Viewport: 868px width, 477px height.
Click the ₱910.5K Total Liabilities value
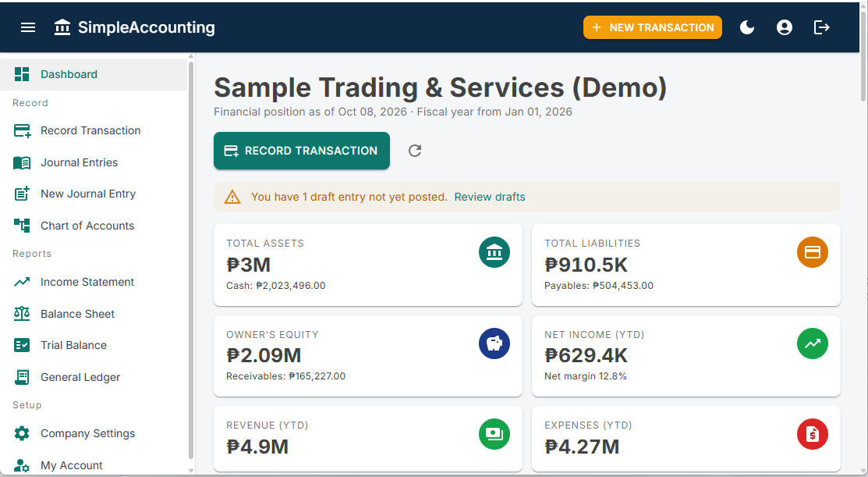tap(586, 265)
